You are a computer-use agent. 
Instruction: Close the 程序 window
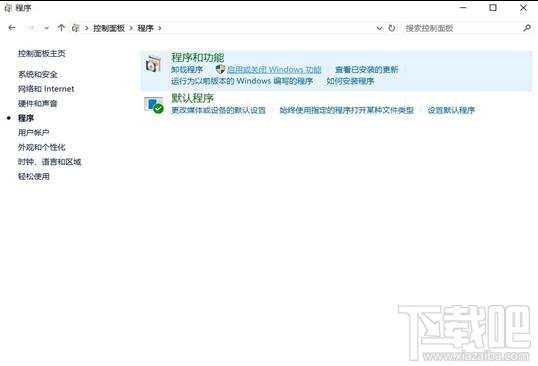pos(523,8)
